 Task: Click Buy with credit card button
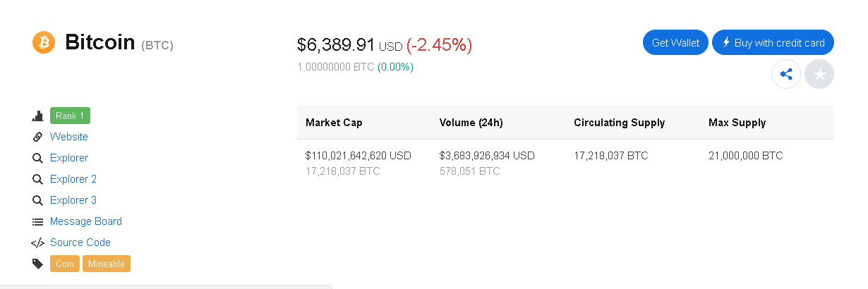[x=773, y=42]
